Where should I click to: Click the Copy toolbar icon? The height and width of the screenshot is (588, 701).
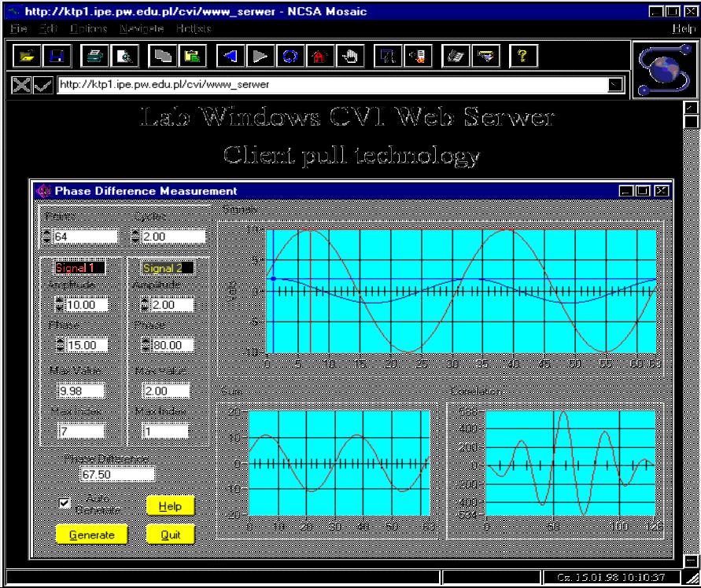pos(162,57)
